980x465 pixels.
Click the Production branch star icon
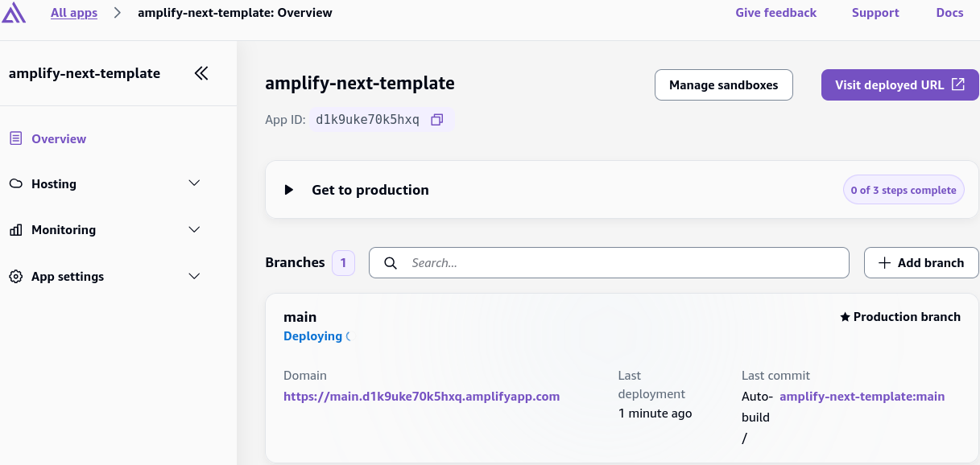tap(845, 317)
